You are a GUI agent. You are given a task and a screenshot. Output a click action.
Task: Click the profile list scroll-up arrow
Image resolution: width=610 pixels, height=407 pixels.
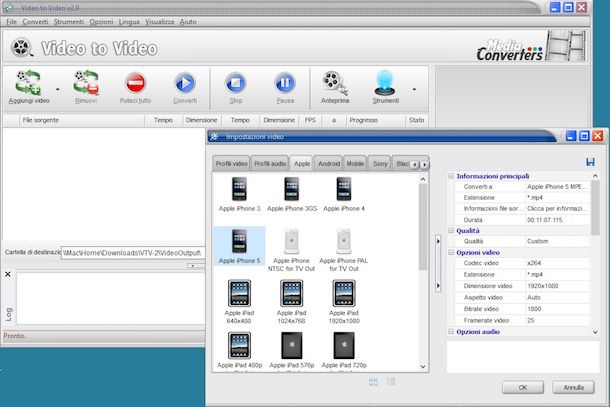point(423,179)
